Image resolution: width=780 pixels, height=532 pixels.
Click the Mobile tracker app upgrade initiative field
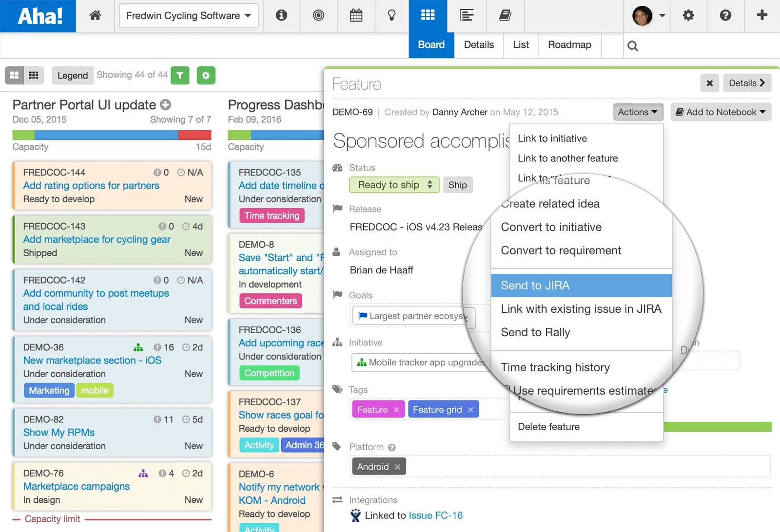pyautogui.click(x=422, y=362)
